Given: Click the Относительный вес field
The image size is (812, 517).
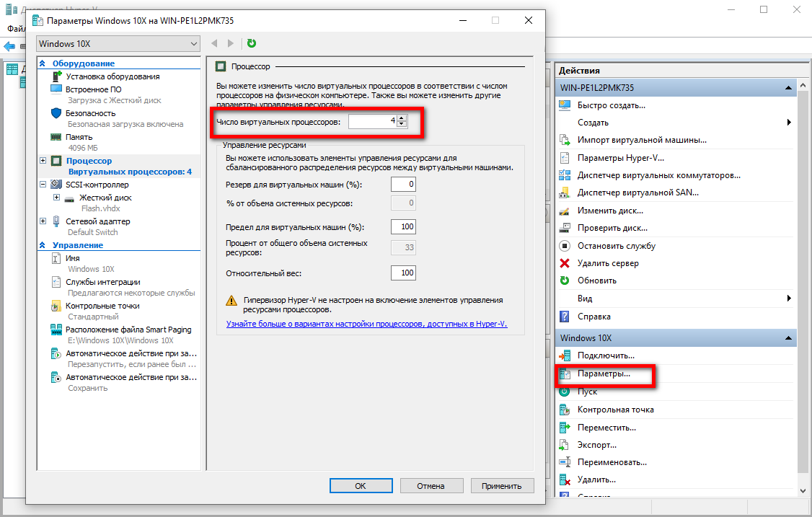Looking at the screenshot, I should point(403,273).
